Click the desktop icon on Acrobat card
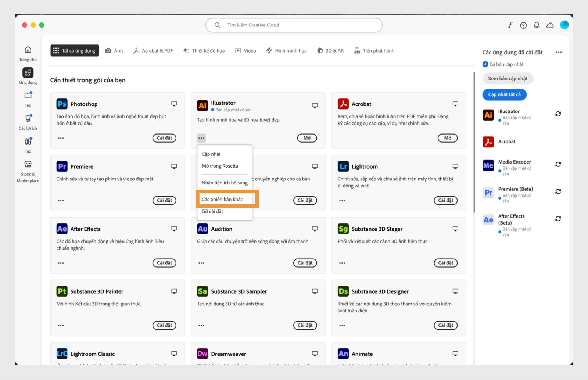This screenshot has width=588, height=380. (x=455, y=104)
